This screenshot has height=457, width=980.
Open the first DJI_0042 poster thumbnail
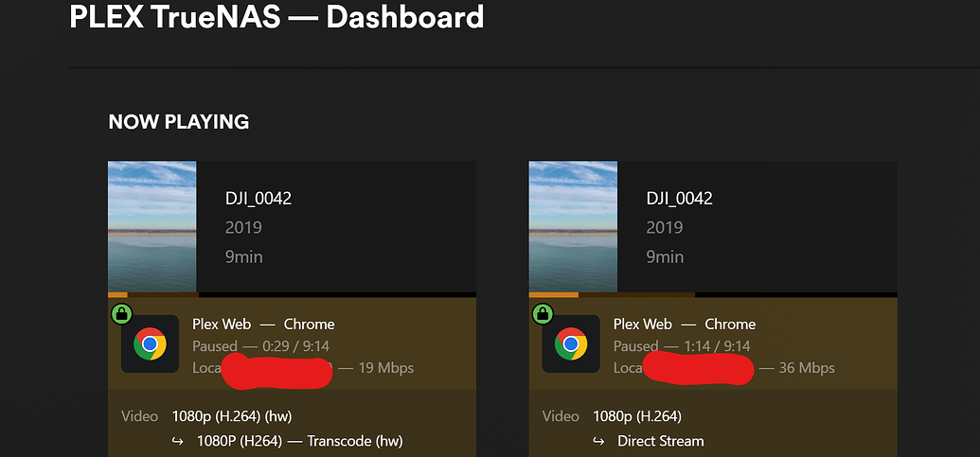click(151, 227)
